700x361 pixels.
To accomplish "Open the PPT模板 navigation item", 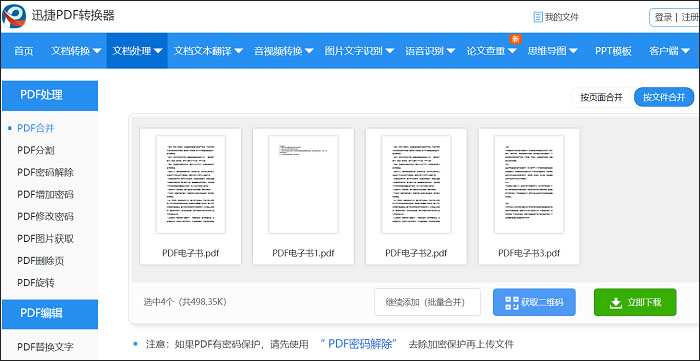I will pyautogui.click(x=613, y=51).
